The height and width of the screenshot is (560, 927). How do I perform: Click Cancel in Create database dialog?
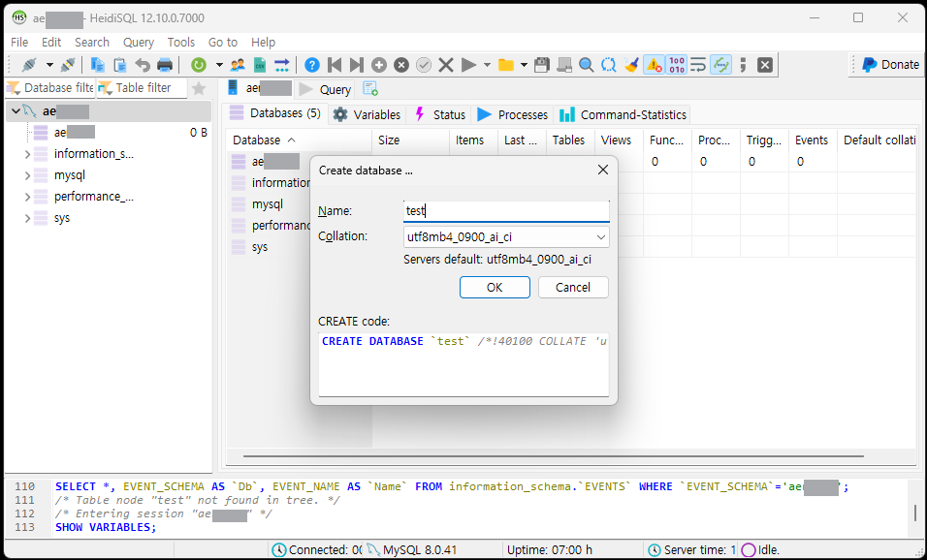[573, 287]
